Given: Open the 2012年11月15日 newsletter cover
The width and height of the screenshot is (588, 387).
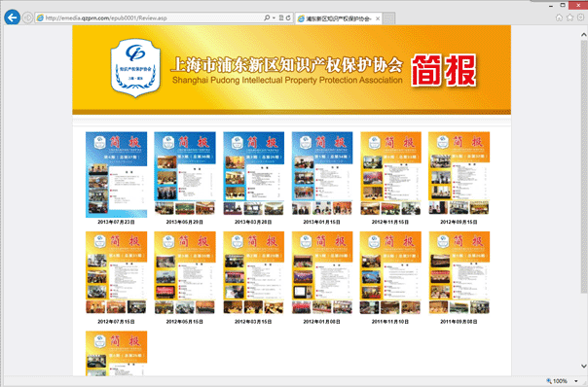Looking at the screenshot, I should pos(390,174).
